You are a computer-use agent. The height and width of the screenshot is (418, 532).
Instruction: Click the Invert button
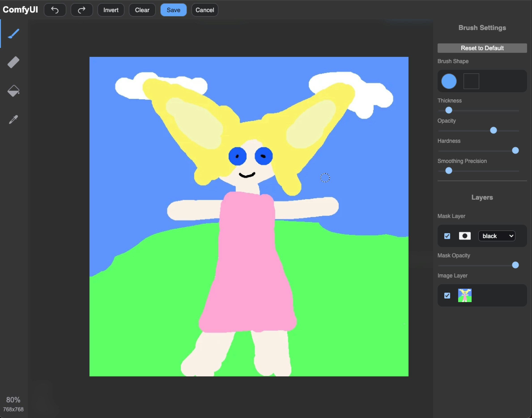pos(111,10)
